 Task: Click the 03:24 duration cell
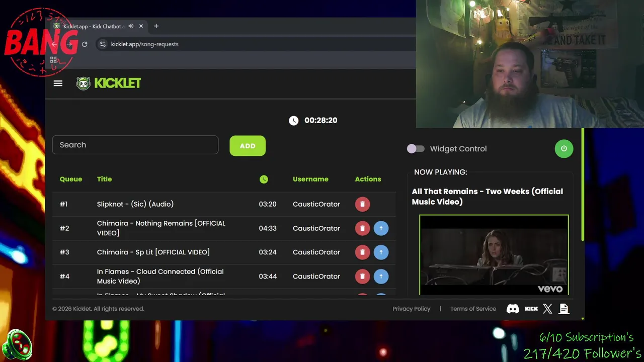click(x=268, y=252)
